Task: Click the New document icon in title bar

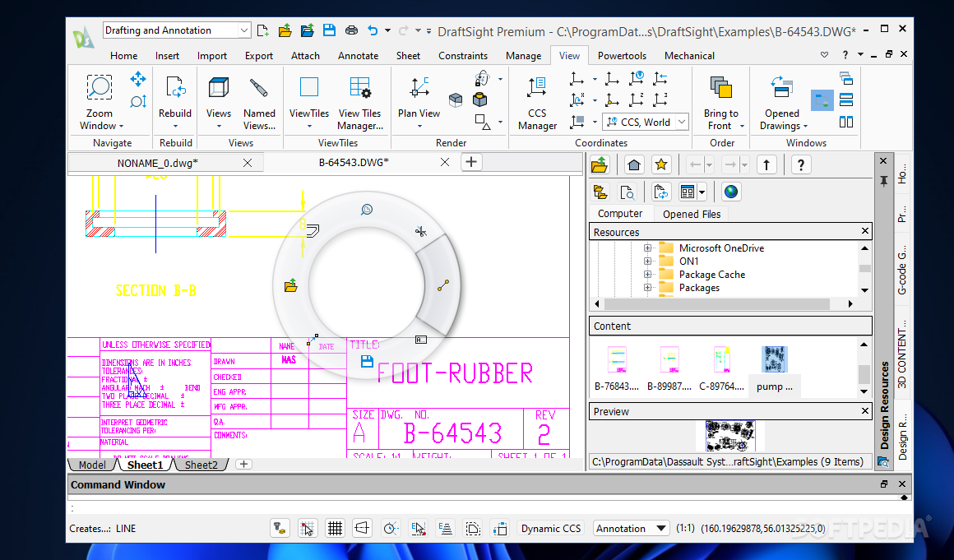Action: pyautogui.click(x=263, y=30)
